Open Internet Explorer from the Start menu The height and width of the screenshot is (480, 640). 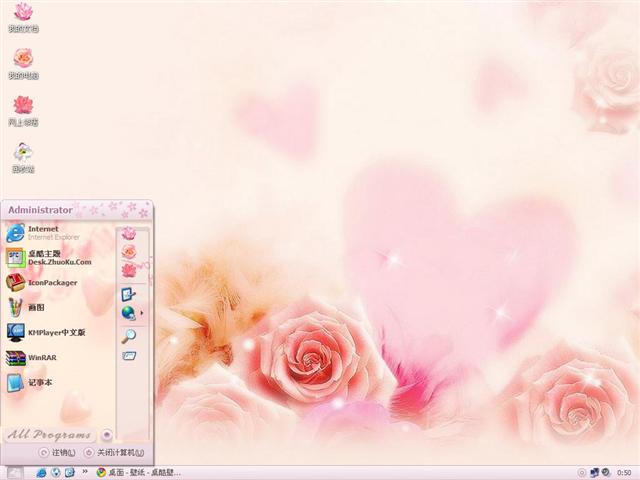click(x=45, y=233)
